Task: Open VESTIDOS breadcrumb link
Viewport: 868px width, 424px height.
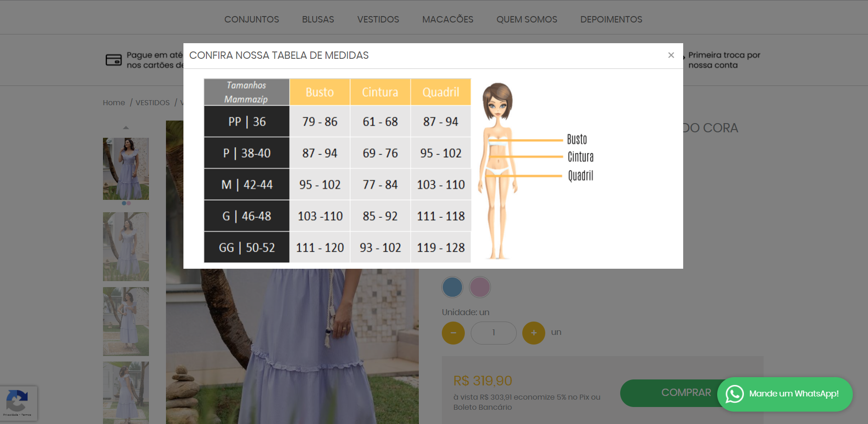Action: click(152, 102)
